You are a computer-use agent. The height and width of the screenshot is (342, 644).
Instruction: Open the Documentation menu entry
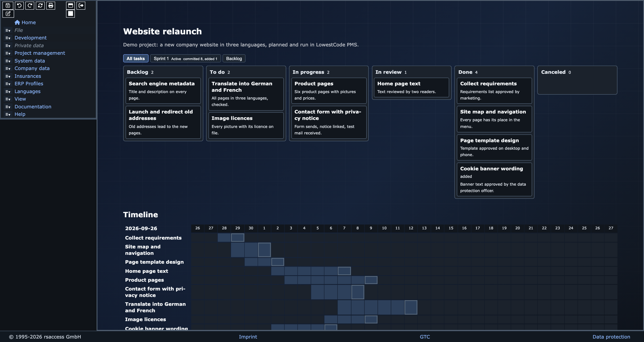(33, 107)
